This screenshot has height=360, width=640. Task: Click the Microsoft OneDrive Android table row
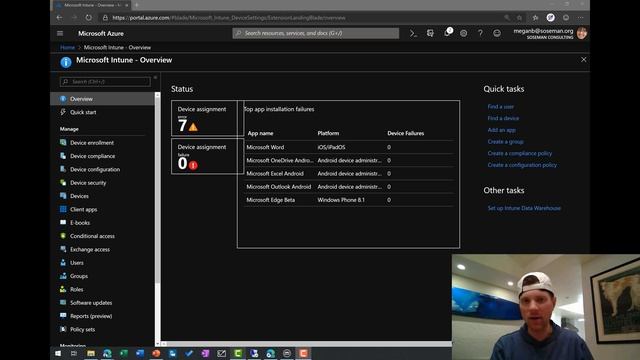(x=349, y=160)
